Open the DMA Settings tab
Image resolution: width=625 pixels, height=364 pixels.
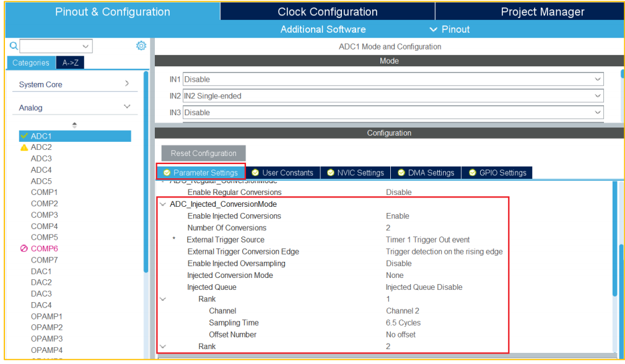pyautogui.click(x=426, y=173)
